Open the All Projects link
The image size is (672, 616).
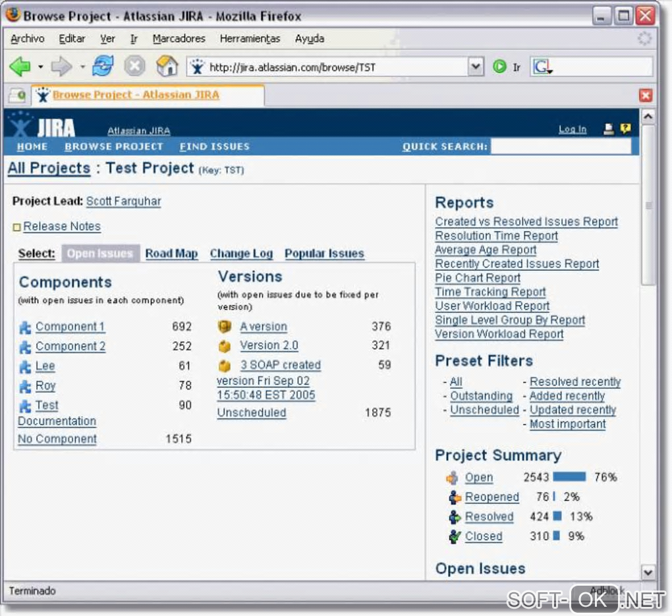point(49,168)
